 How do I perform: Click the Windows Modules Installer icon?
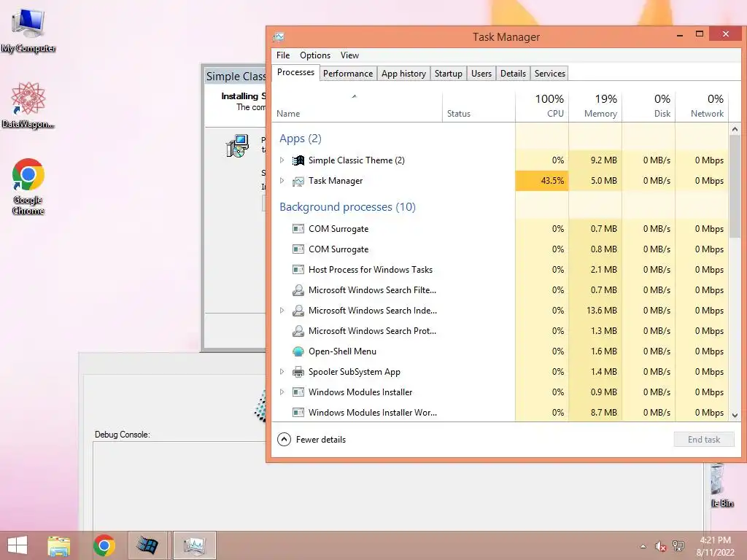[x=298, y=392]
